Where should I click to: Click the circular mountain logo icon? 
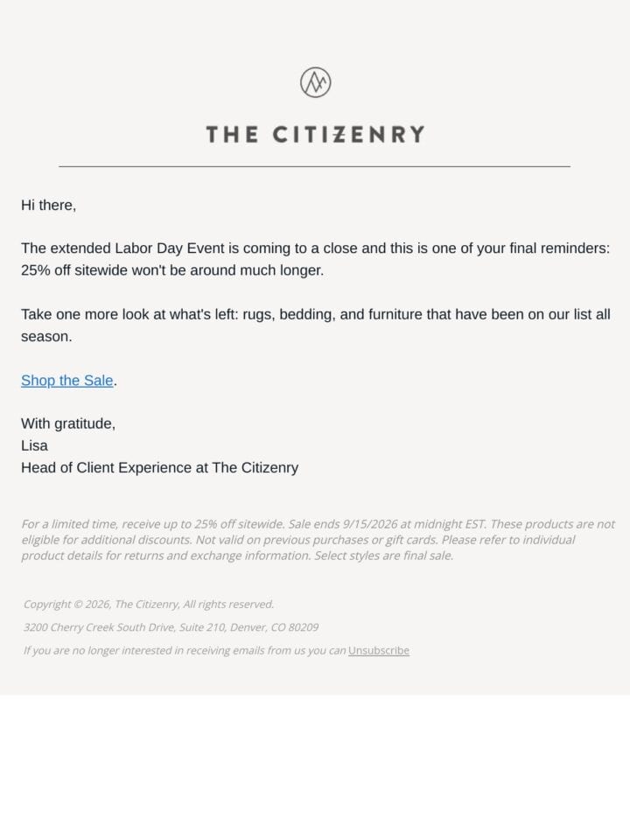315,82
